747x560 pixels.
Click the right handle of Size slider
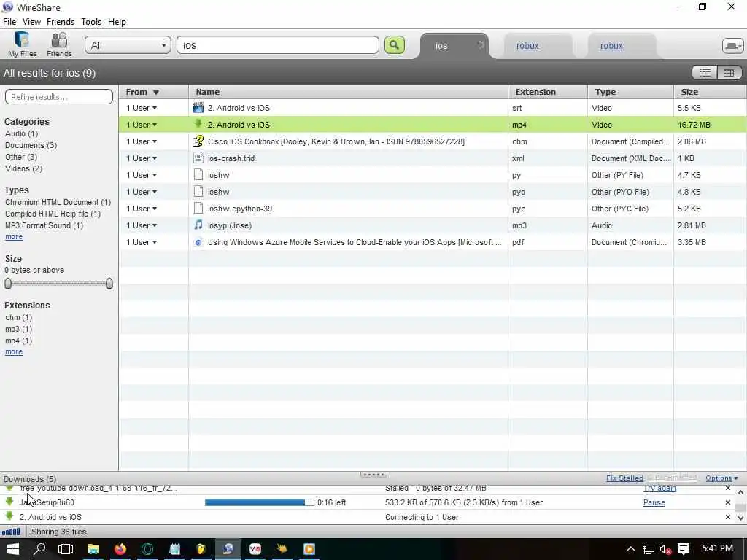(109, 284)
